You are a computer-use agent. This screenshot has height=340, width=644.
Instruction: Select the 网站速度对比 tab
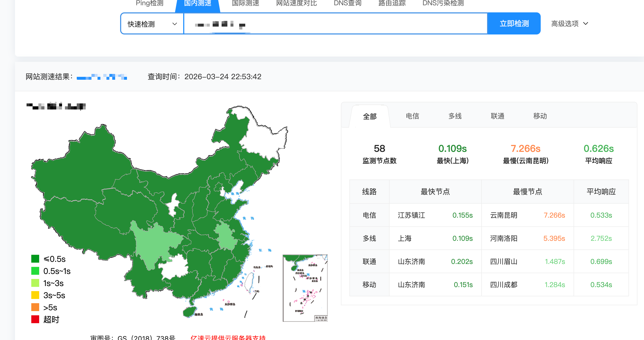click(x=296, y=3)
